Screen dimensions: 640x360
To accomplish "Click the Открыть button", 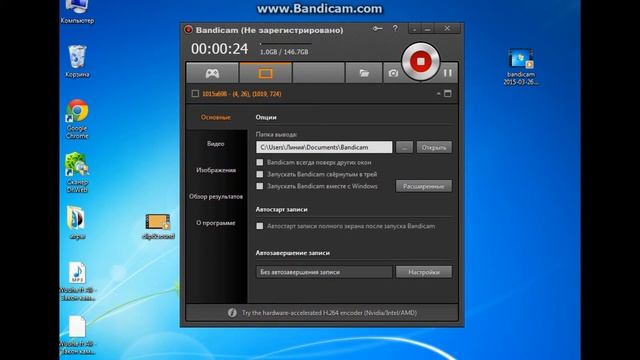I will point(434,147).
